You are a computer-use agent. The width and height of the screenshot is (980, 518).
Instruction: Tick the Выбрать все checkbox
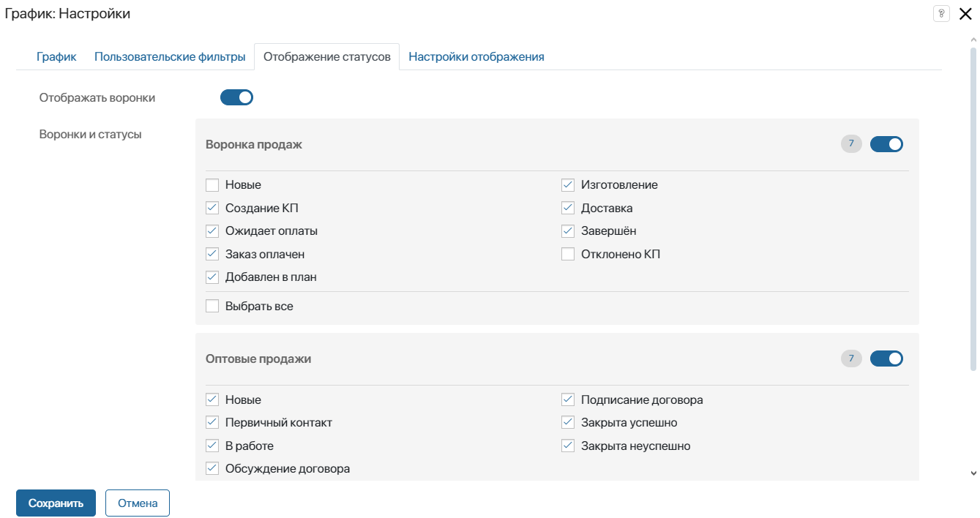(x=212, y=307)
